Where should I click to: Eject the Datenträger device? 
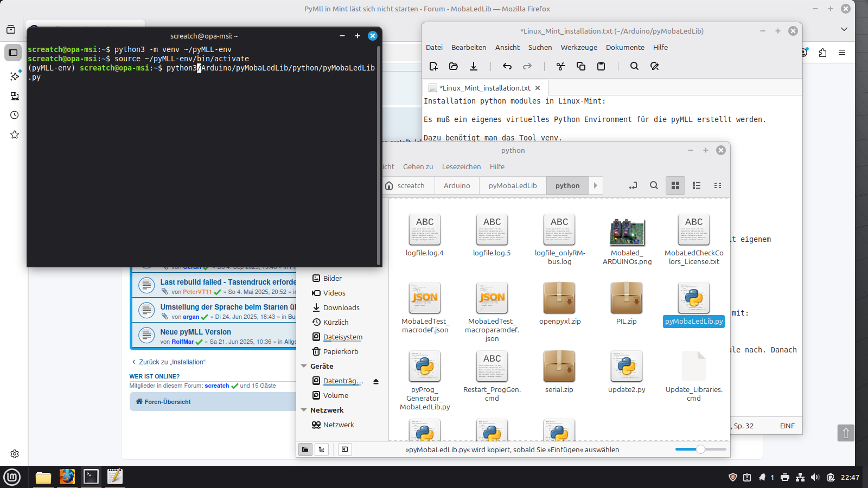tap(376, 381)
